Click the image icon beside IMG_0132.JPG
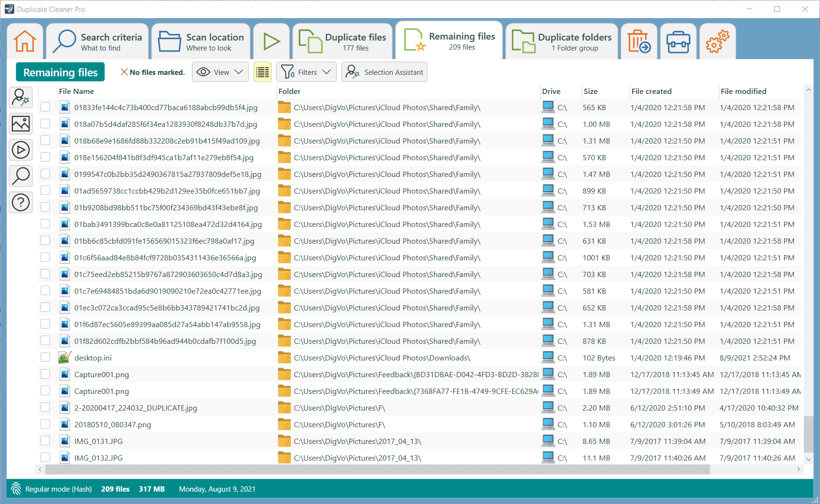Screen dimensions: 820x504 (x=65, y=458)
